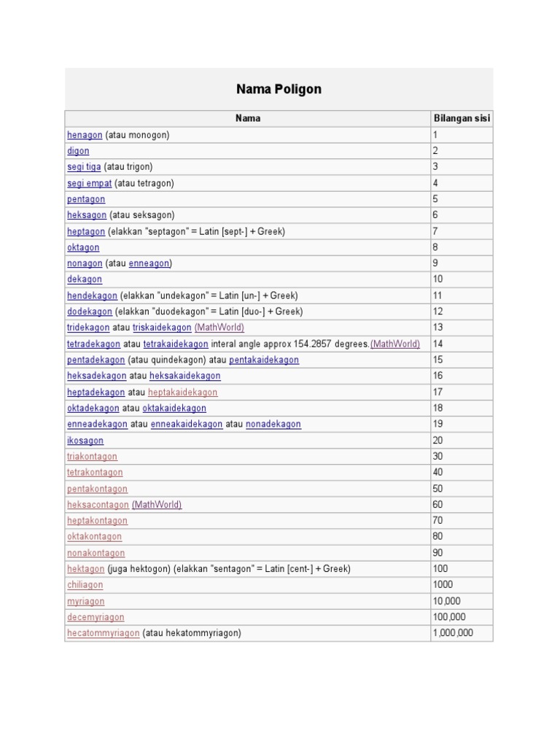Open the pentakaidekagon link
Viewport: 560px width, 747px height.
264,360
